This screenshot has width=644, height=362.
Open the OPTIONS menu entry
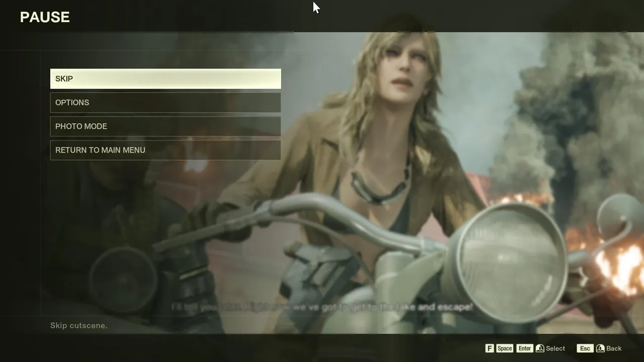pos(166,103)
